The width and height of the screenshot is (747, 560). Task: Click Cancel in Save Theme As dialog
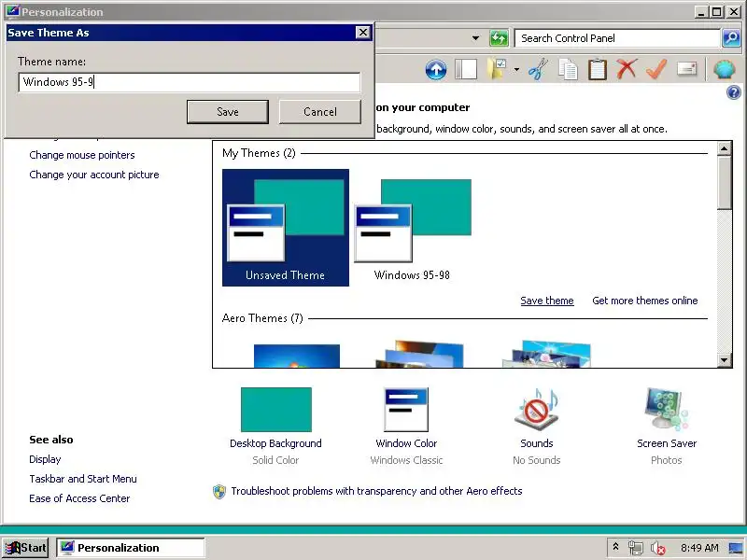pos(320,112)
